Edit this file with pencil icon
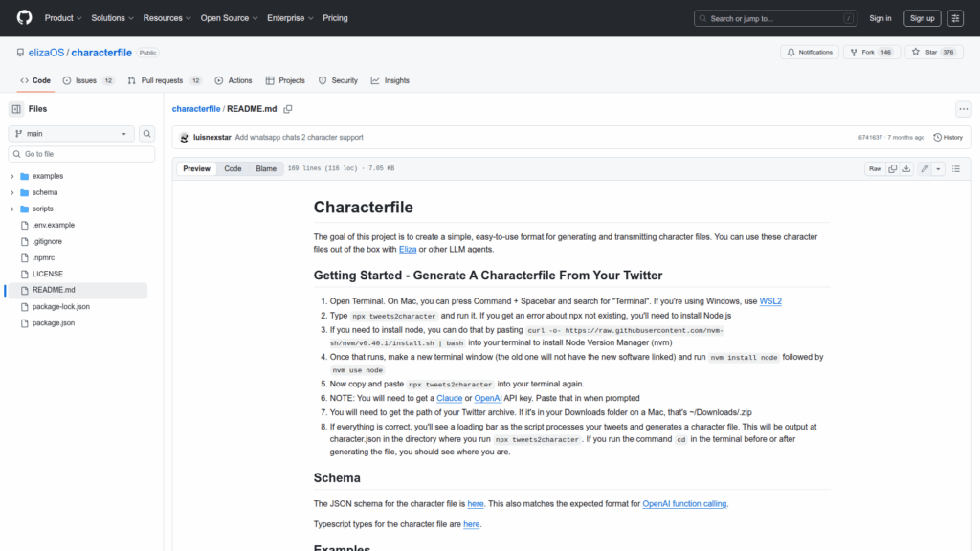This screenshot has height=551, width=980. 924,169
